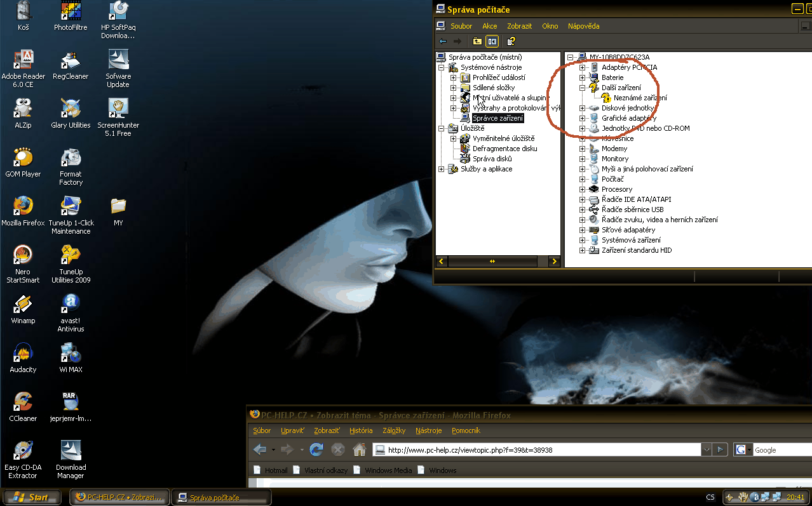This screenshot has height=506, width=812.
Task: Click the Back arrow in Správa počítače toolbar
Action: [443, 41]
